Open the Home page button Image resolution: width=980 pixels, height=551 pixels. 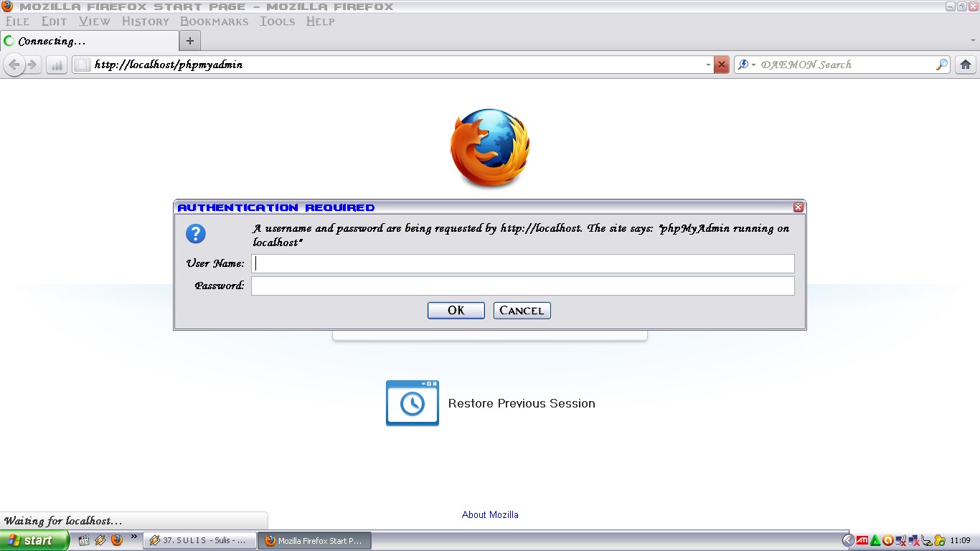click(966, 65)
